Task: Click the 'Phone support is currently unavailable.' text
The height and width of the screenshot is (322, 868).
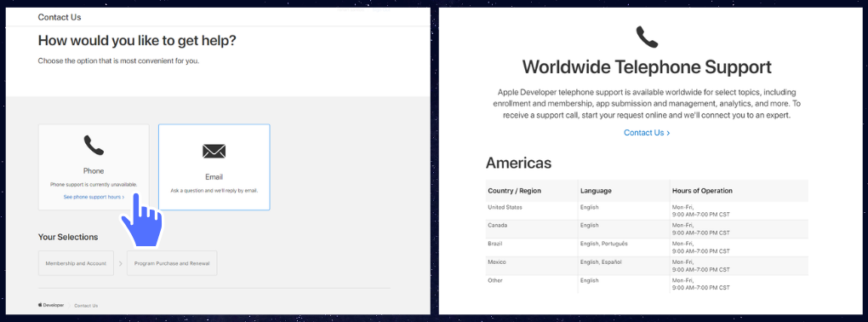Action: (x=94, y=184)
